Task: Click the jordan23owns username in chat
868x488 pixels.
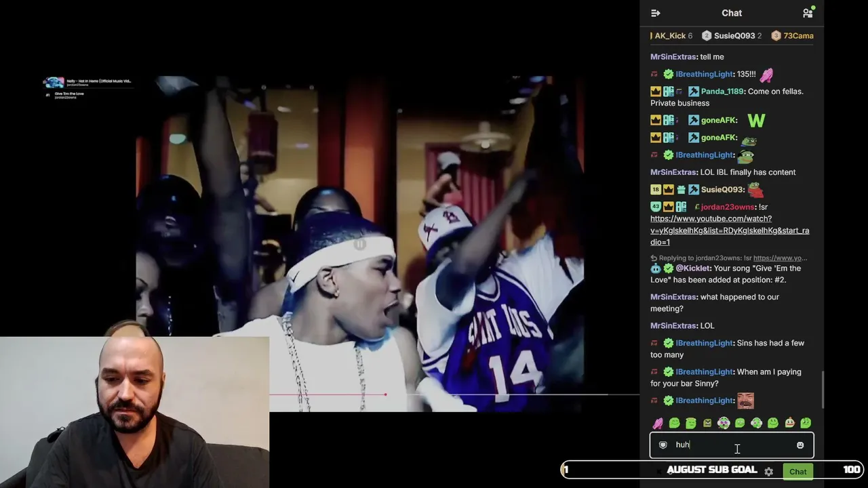Action: 727,207
